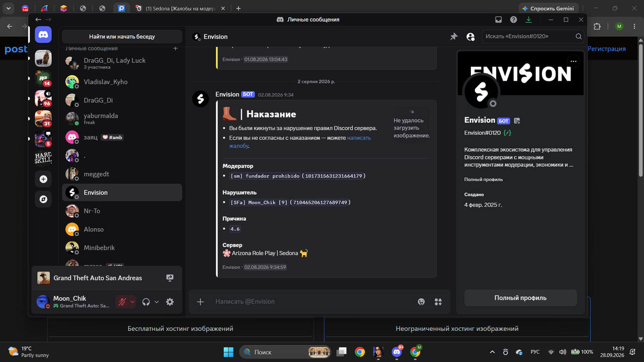Go back with Discord back arrow

38,20
